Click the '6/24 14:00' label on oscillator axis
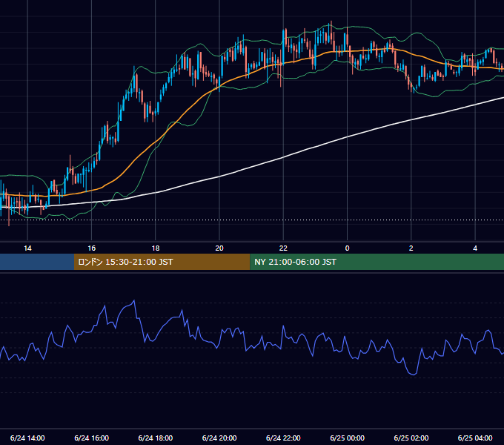504x445 pixels. [x=27, y=438]
